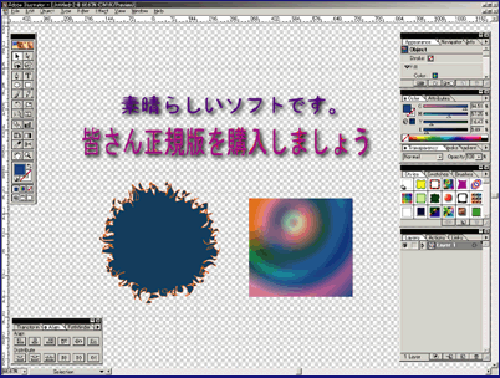Viewport: 500px width, 378px height.
Task: Set paint to None in toolbox
Action: coord(30,189)
